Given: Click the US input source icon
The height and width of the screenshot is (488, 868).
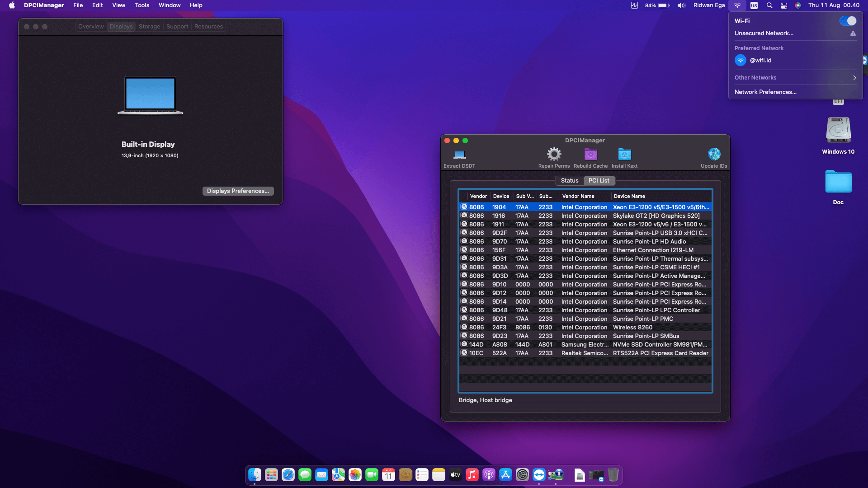Looking at the screenshot, I should pyautogui.click(x=754, y=5).
